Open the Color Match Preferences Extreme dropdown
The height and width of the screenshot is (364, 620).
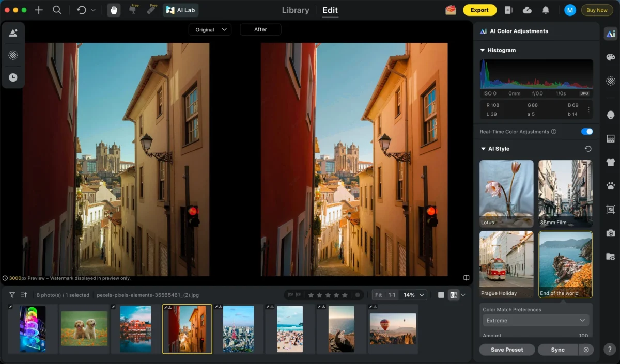[535, 321]
